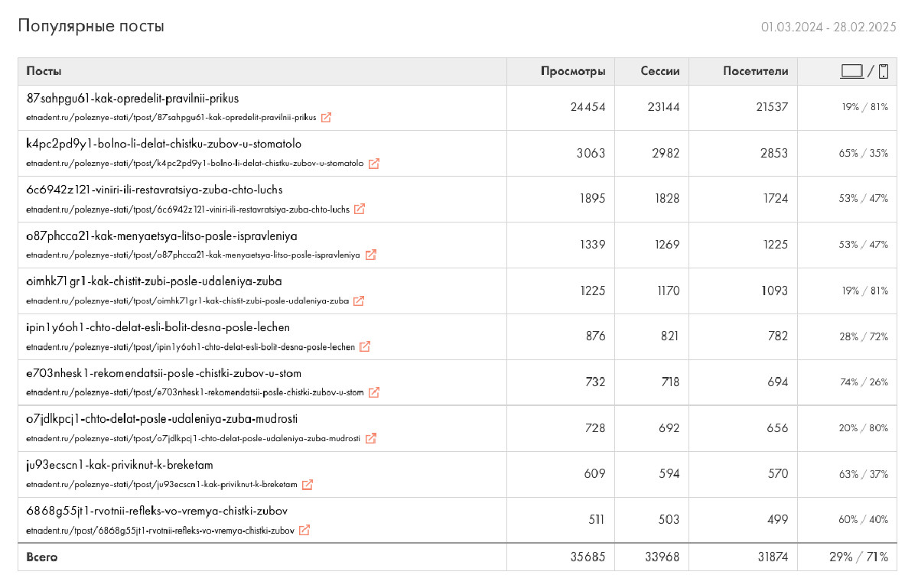Select the device split 65% / 35%
This screenshot has width=918, height=588.
[x=864, y=153]
